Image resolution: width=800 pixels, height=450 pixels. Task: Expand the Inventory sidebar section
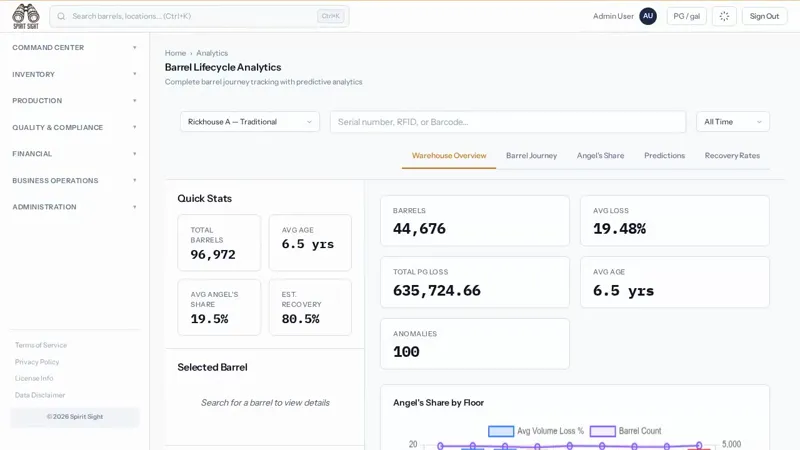74,74
